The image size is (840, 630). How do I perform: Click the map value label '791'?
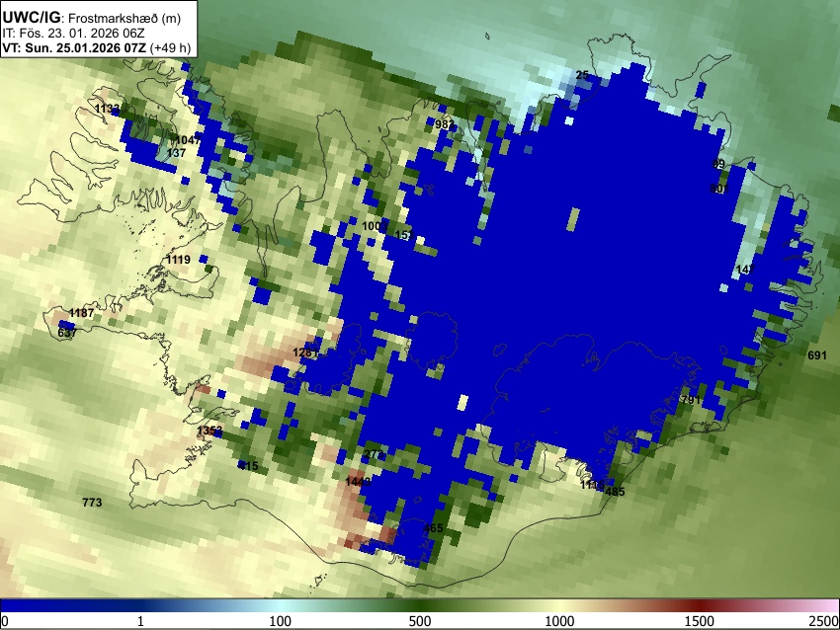click(691, 400)
